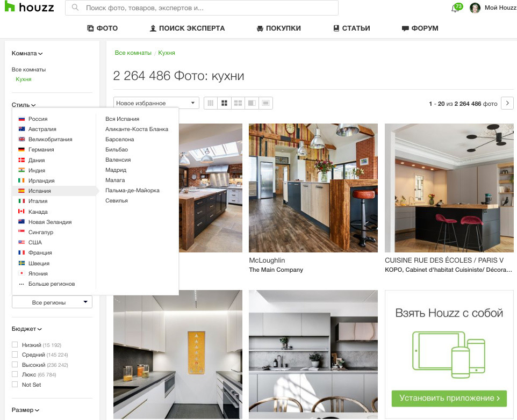Switch to large grid photo view
Image resolution: width=517 pixels, height=420 pixels.
224,103
